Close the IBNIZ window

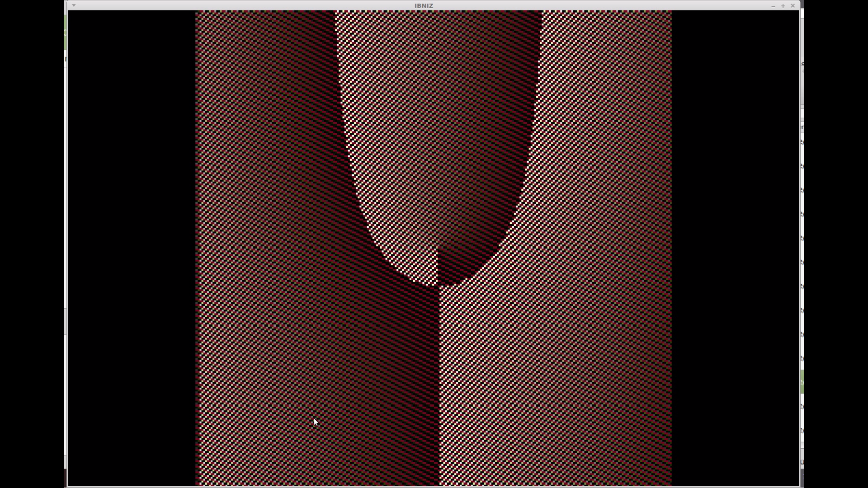coord(793,6)
